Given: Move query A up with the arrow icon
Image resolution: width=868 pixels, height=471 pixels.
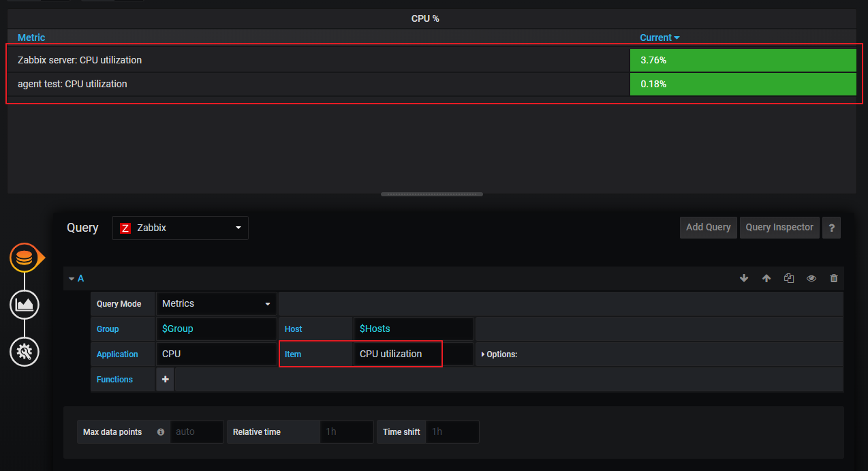Looking at the screenshot, I should (766, 278).
